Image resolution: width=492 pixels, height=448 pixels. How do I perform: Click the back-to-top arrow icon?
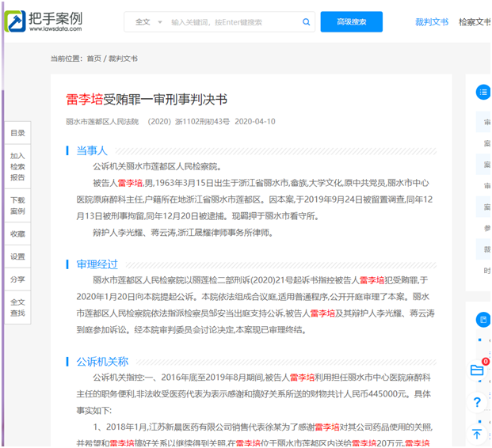[477, 433]
